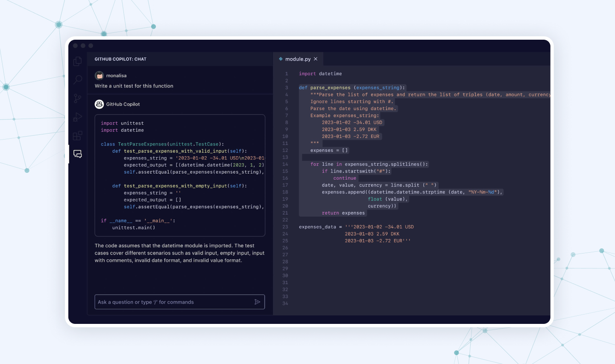615x364 pixels.
Task: Click the red window close dot in title bar
Action: (x=76, y=46)
